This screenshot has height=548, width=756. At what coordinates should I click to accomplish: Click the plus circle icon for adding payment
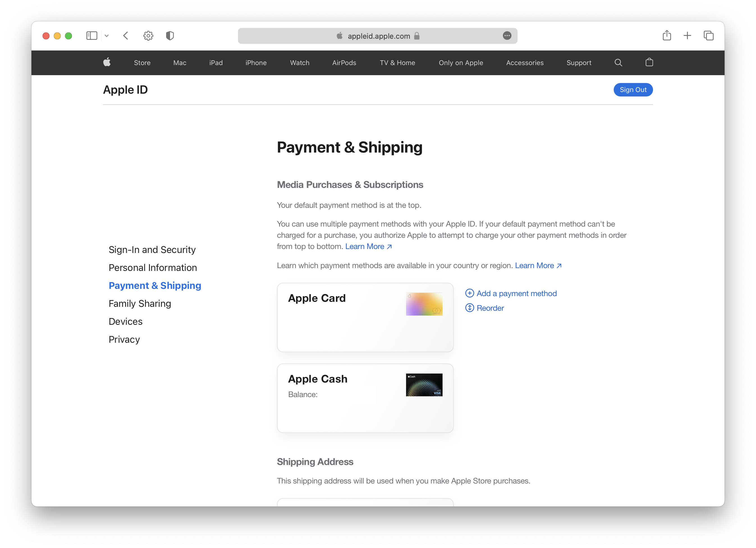(469, 293)
